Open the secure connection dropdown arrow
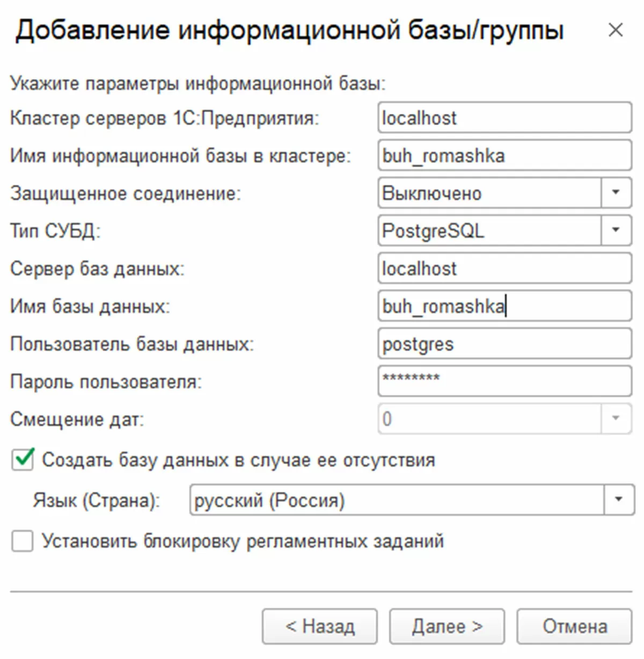 (616, 193)
